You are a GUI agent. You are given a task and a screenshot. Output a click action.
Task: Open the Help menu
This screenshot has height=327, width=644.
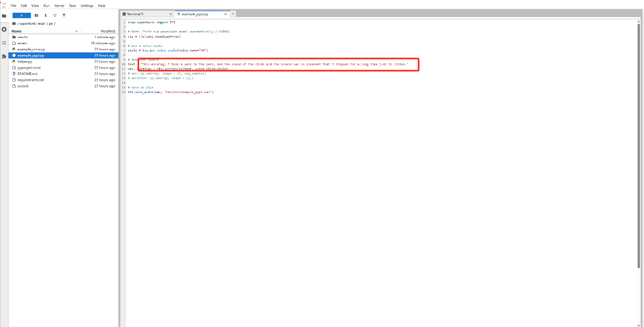click(102, 6)
